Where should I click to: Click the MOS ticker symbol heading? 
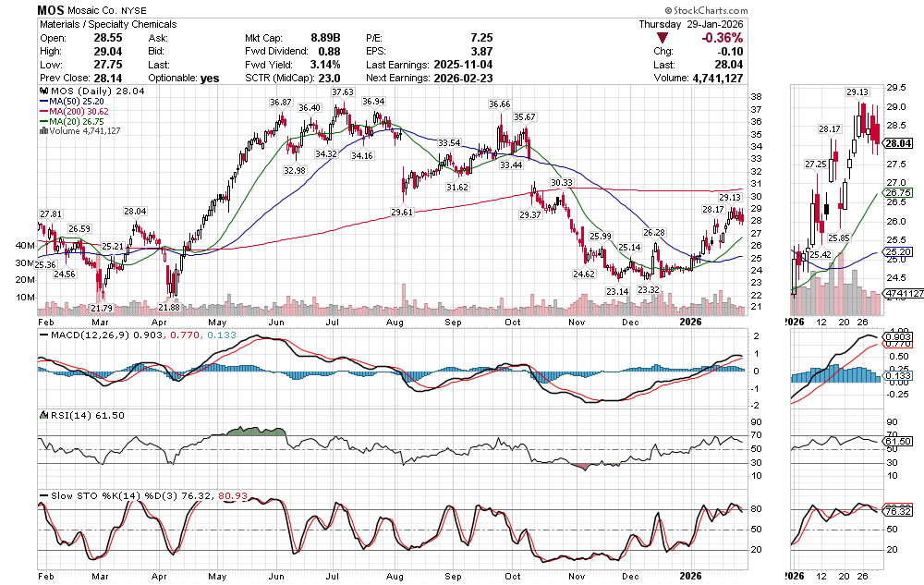click(x=52, y=10)
